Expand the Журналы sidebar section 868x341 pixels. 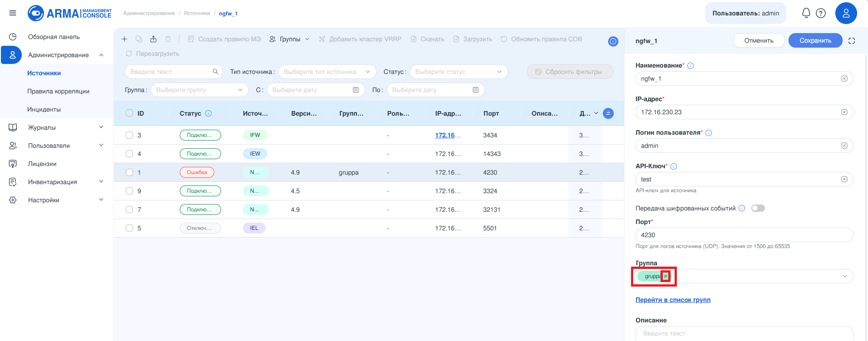point(57,127)
